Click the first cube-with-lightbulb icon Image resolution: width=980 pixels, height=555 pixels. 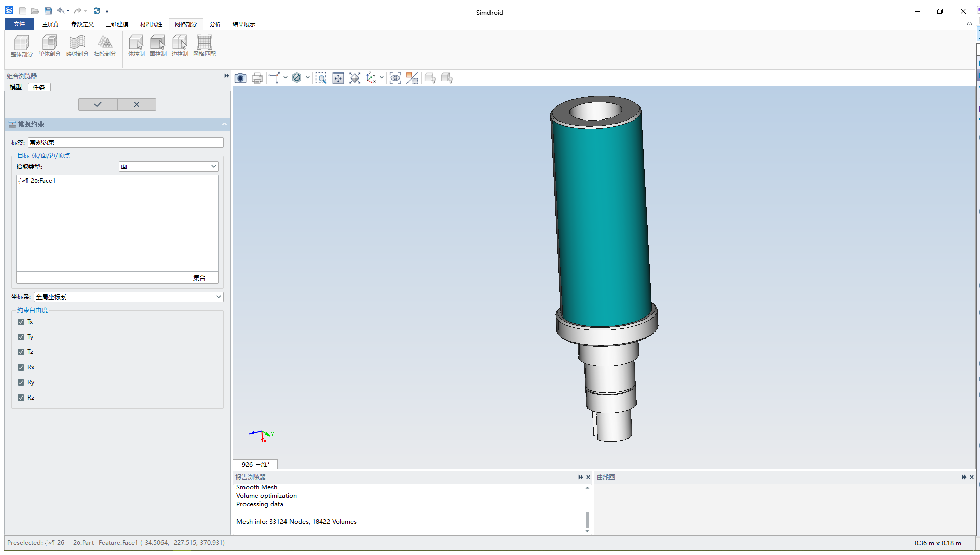[430, 78]
